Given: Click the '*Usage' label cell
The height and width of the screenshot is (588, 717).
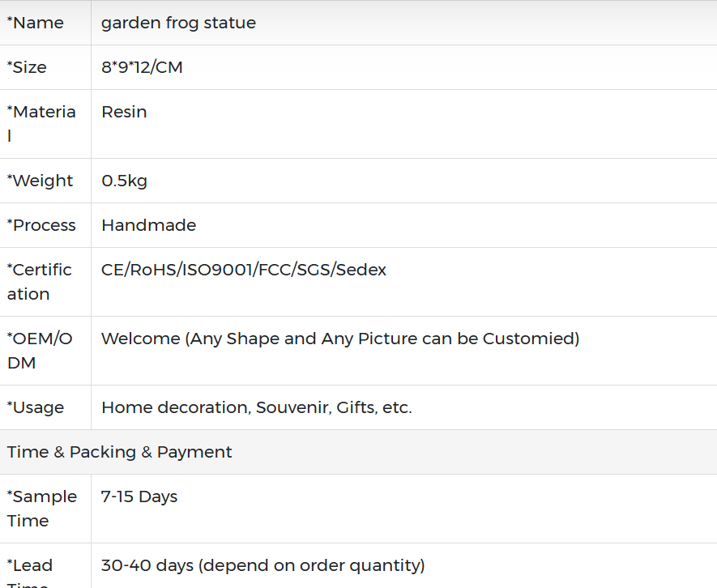Looking at the screenshot, I should point(36,407).
